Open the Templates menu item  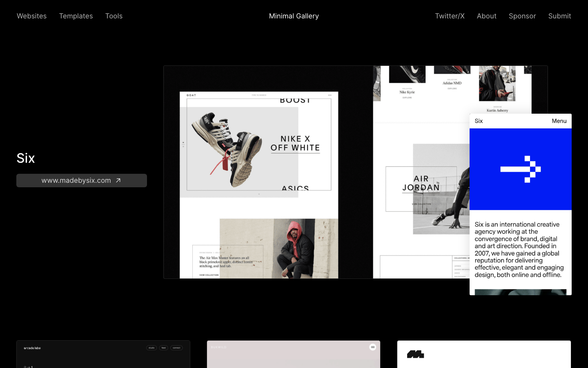pos(76,16)
